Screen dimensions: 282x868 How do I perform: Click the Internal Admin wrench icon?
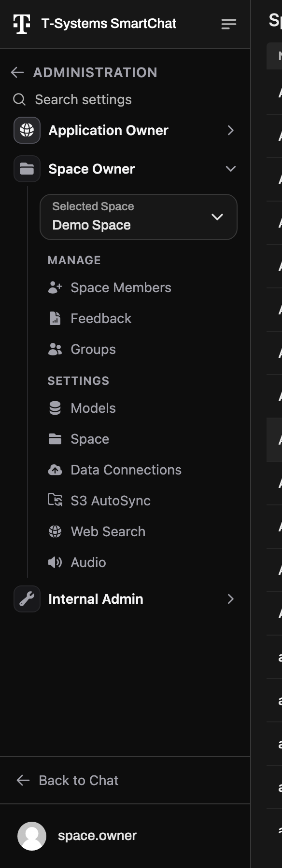(27, 599)
